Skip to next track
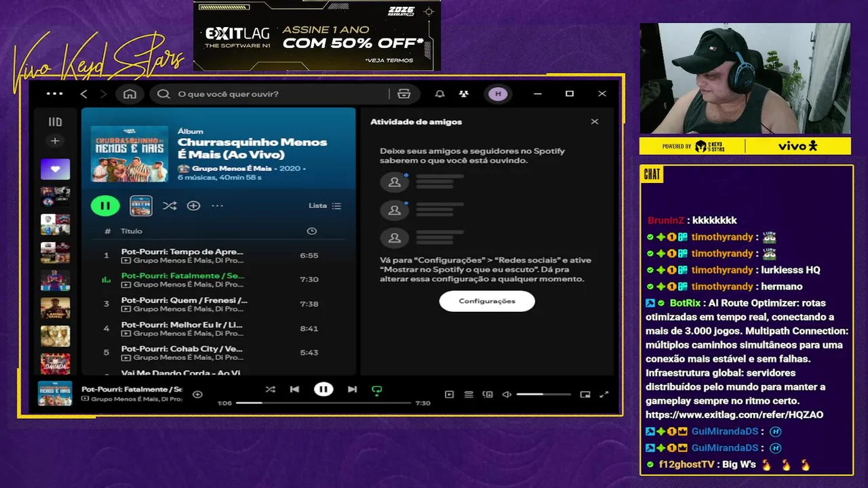 point(352,389)
